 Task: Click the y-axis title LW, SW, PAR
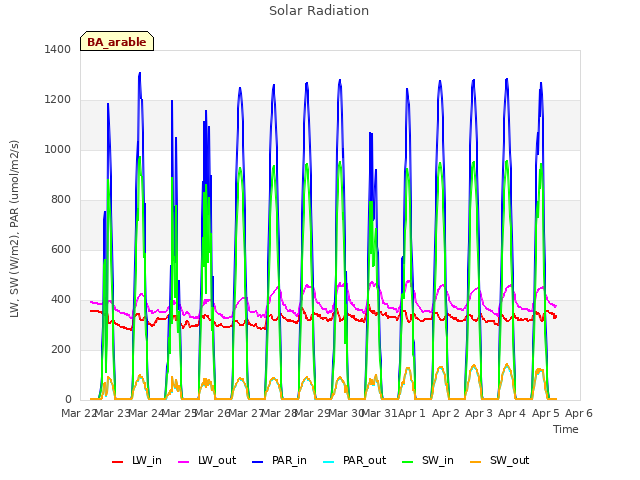click(x=14, y=229)
